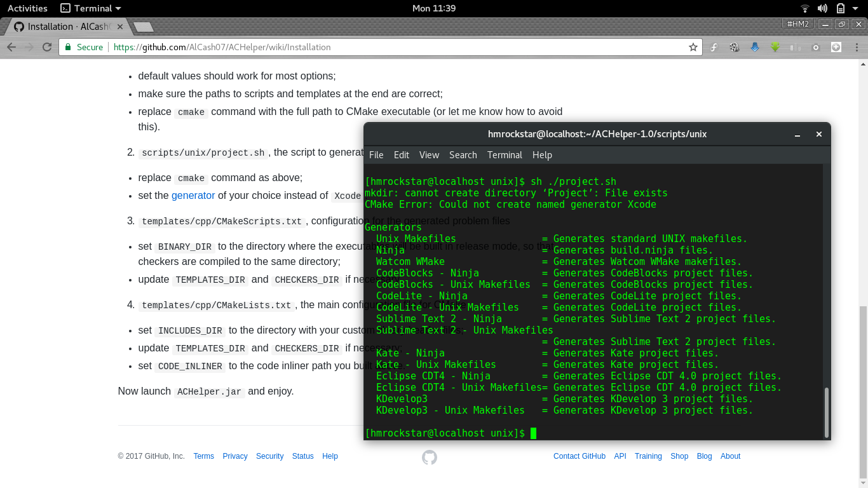Click the browser back arrow
This screenshot has height=488, width=868.
(11, 47)
